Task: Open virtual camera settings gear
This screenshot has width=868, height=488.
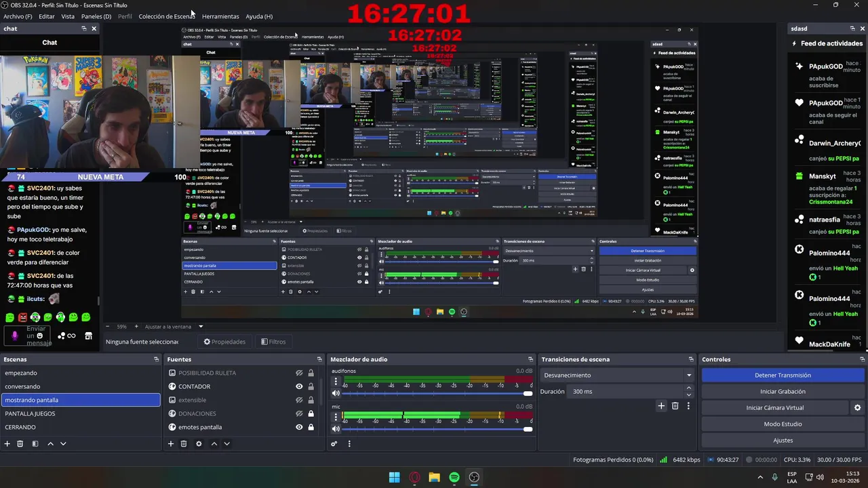Action: (x=857, y=407)
